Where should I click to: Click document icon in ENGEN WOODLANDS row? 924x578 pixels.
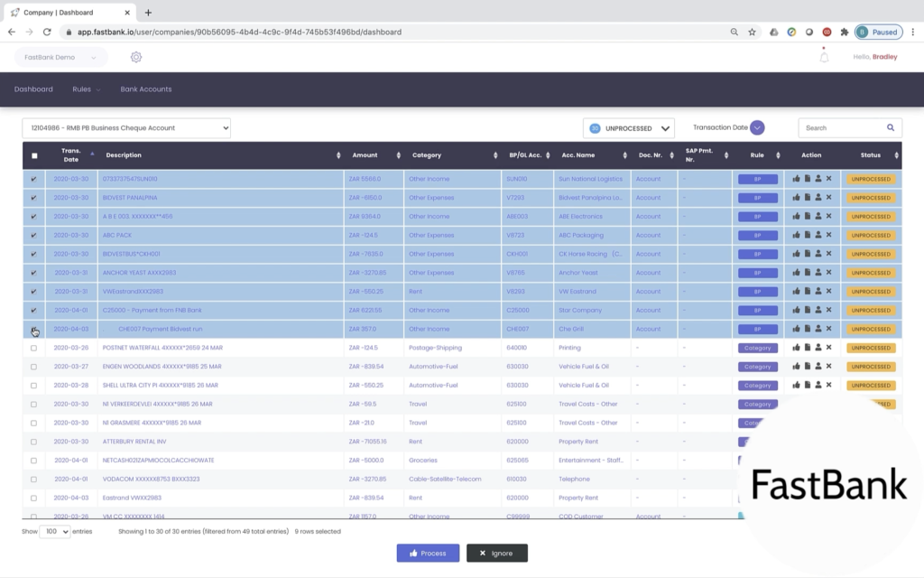pyautogui.click(x=808, y=367)
